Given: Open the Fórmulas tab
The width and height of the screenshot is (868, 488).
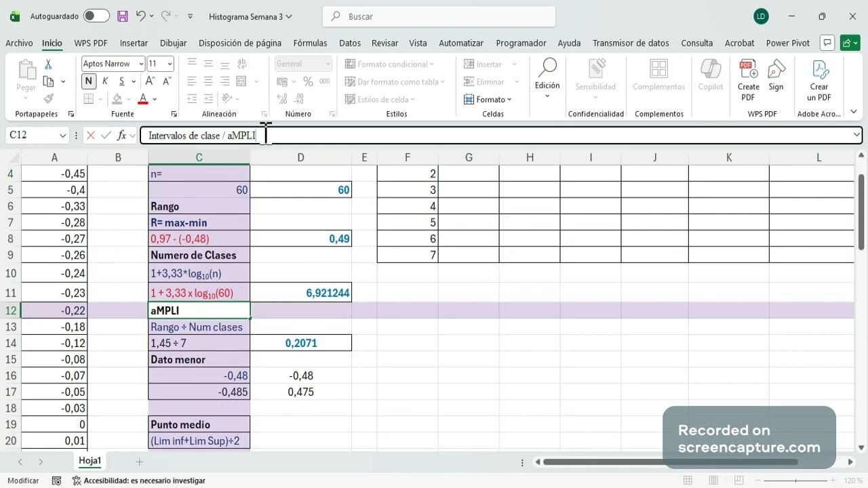Looking at the screenshot, I should click(311, 43).
